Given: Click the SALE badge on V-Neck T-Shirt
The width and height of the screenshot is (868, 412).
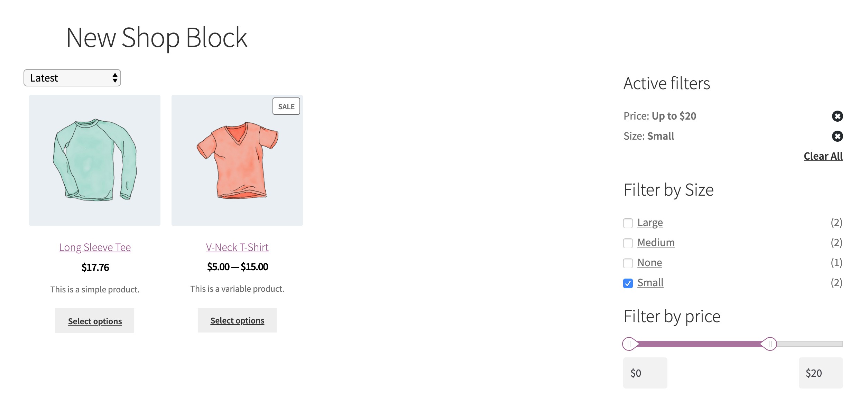Looking at the screenshot, I should pyautogui.click(x=286, y=106).
